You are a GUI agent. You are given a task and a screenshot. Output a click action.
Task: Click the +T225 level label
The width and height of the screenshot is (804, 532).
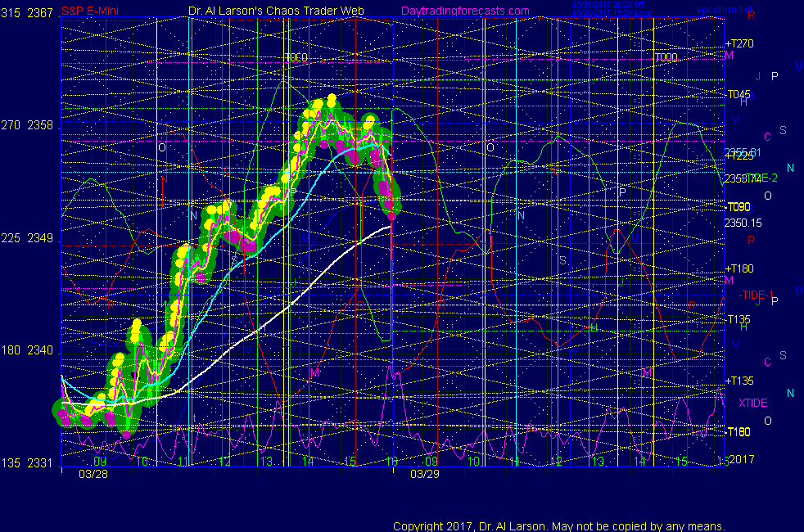tap(739, 156)
